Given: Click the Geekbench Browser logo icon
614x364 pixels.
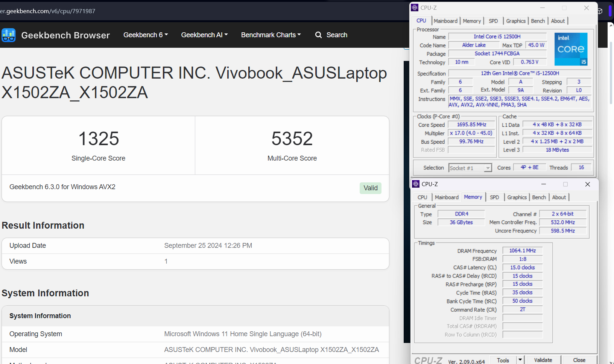Looking at the screenshot, I should point(8,35).
